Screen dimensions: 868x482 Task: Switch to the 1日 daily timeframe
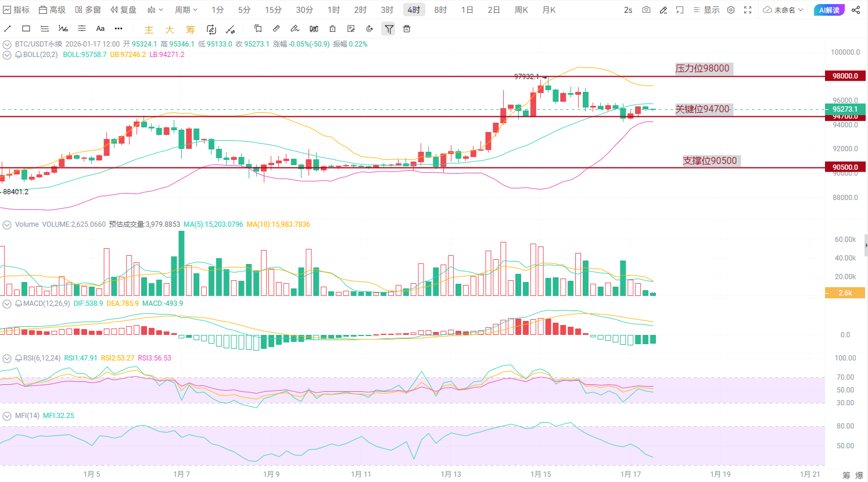468,9
